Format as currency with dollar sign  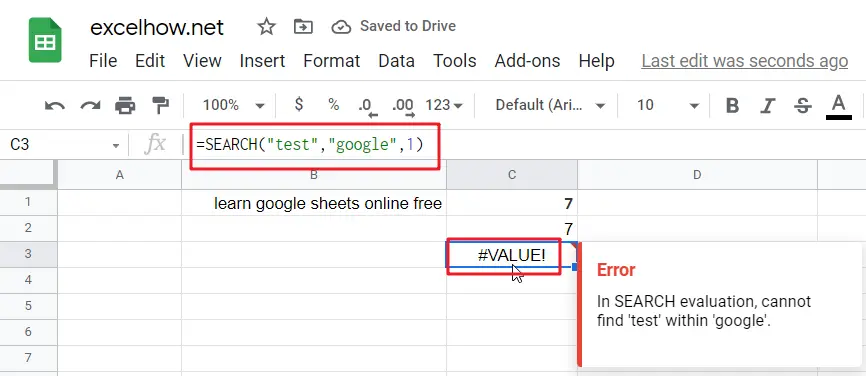[x=299, y=104]
